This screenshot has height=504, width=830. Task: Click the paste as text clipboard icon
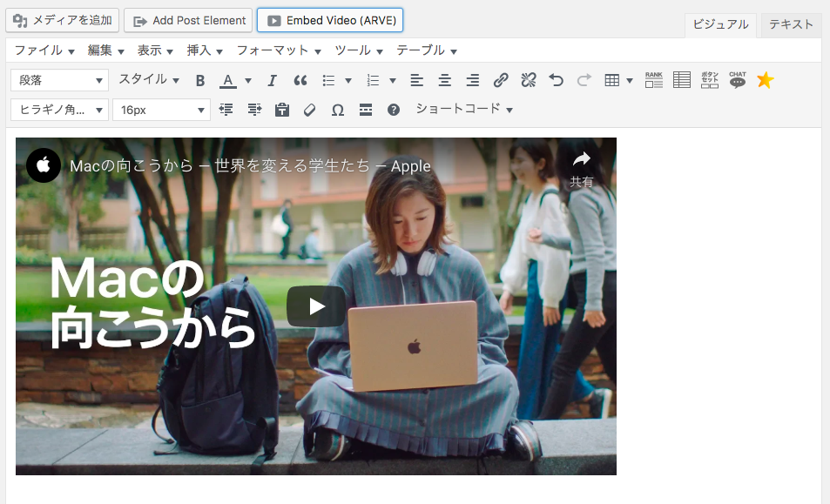282,110
